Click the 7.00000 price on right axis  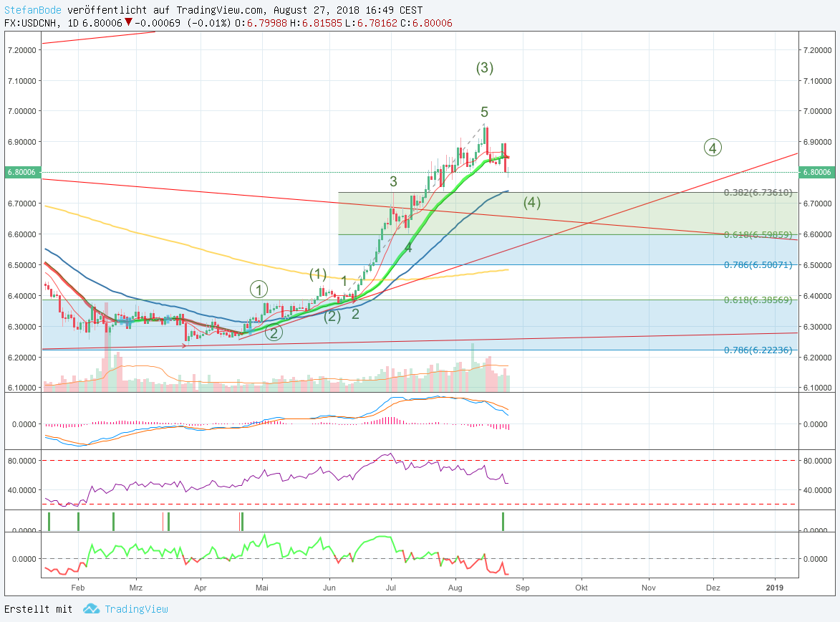818,112
